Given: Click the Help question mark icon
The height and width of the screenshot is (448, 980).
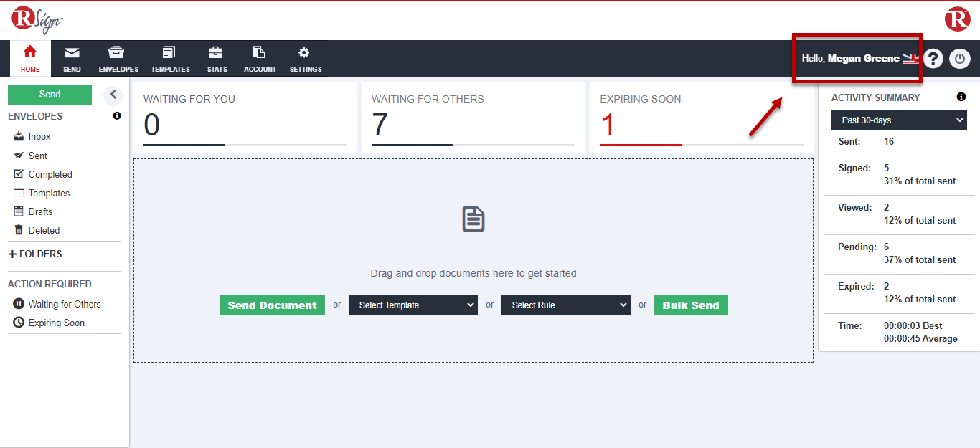Looking at the screenshot, I should pos(933,59).
